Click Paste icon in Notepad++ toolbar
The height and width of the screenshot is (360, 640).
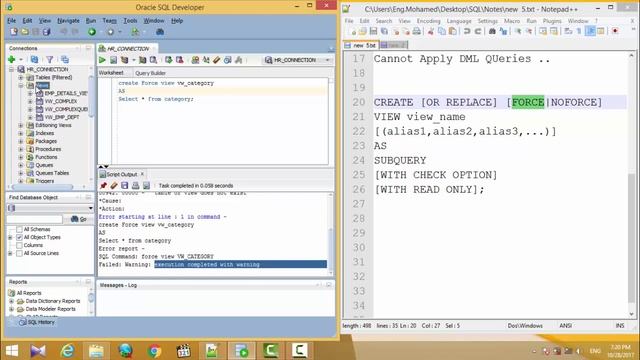pyautogui.click(x=453, y=31)
